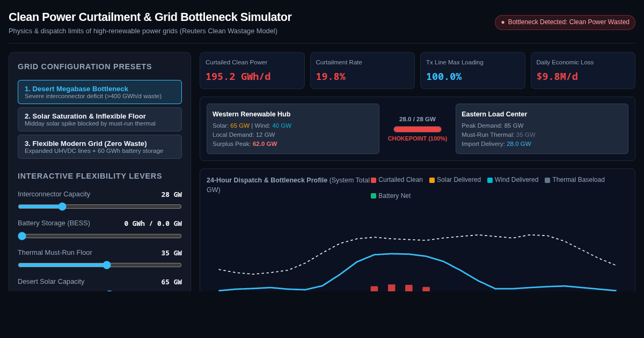The width and height of the screenshot is (644, 338).
Task: Choose Flexible Modern Grid (Zero Waste) preset
Action: (x=100, y=146)
